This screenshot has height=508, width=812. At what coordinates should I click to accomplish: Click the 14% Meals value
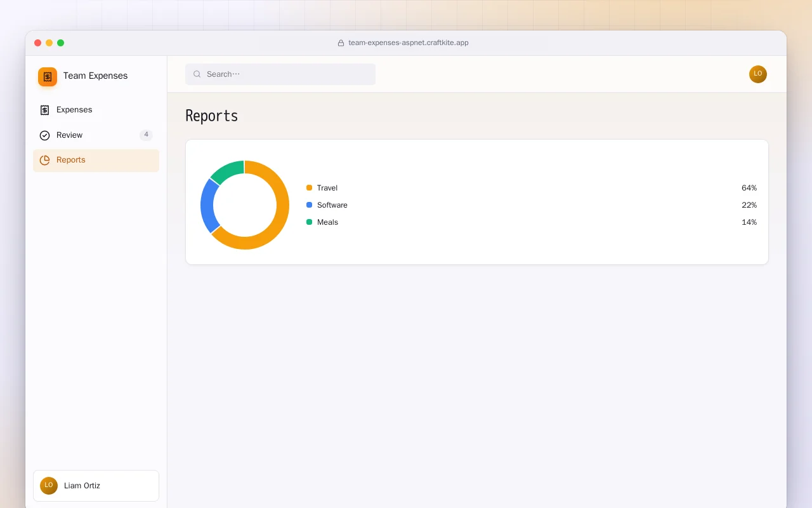[749, 222]
